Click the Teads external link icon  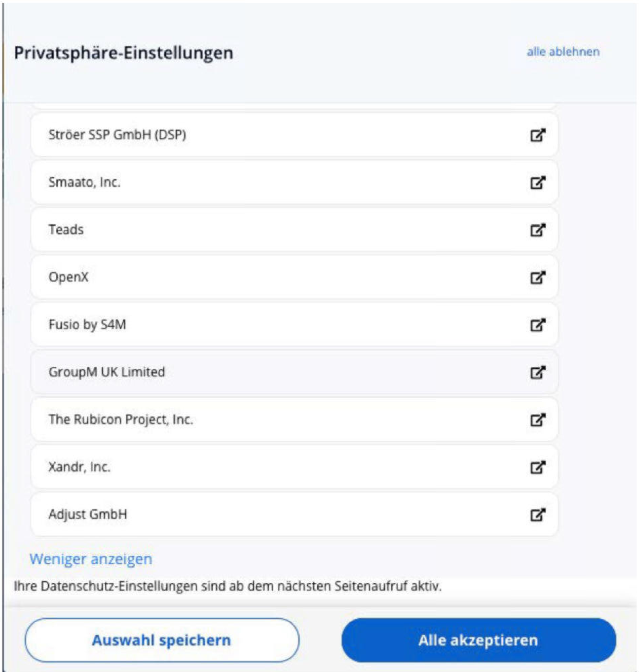coord(537,230)
